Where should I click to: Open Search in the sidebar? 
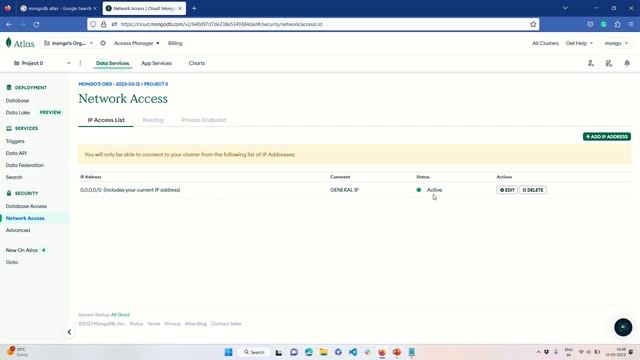point(14,177)
